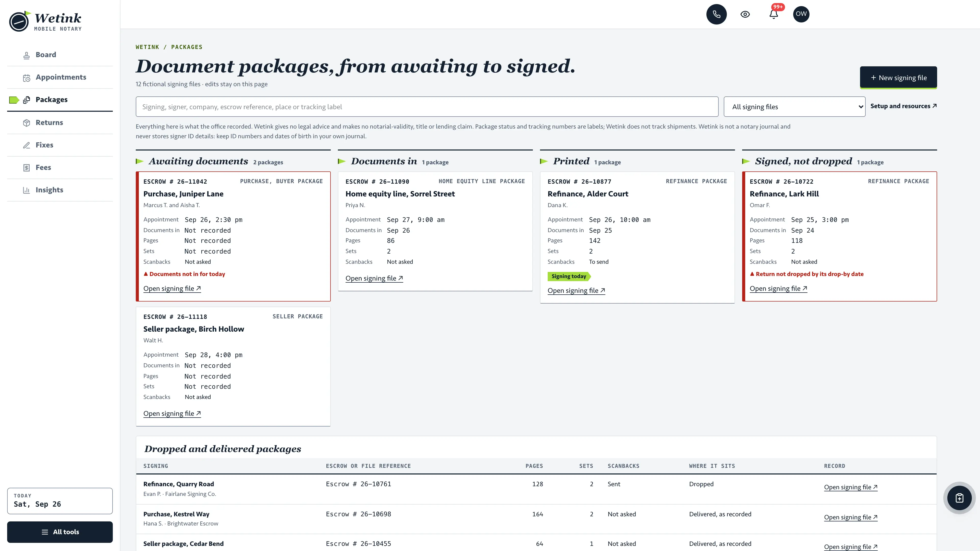Click the Escrow or file reference header
This screenshot has height=551, width=980.
coord(368,466)
